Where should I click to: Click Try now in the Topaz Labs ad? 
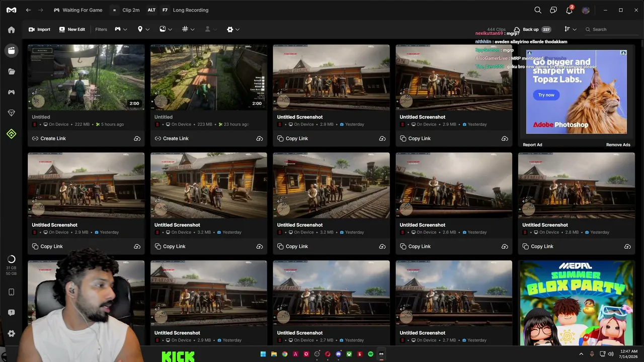pos(546,95)
